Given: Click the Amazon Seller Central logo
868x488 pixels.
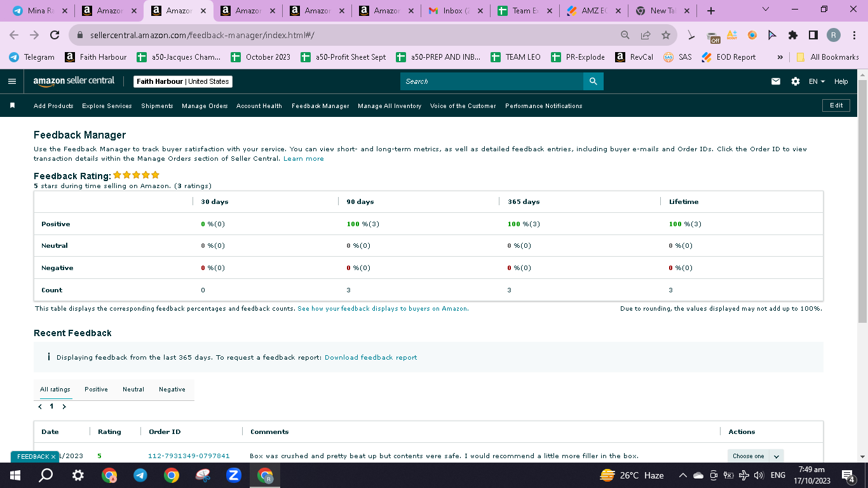Looking at the screenshot, I should point(74,81).
